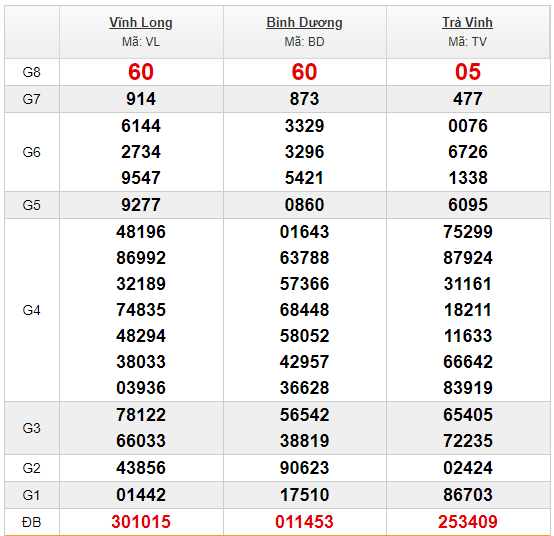Screen dimensions: 554x536
Task: Click Vĩnh Long G4 number 74835
Action: pyautogui.click(x=141, y=310)
